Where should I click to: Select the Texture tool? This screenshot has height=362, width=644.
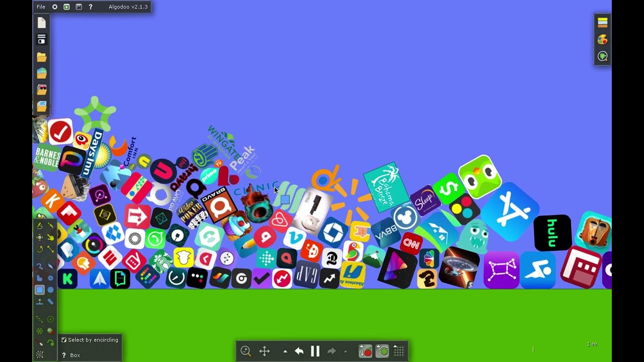pos(40,355)
